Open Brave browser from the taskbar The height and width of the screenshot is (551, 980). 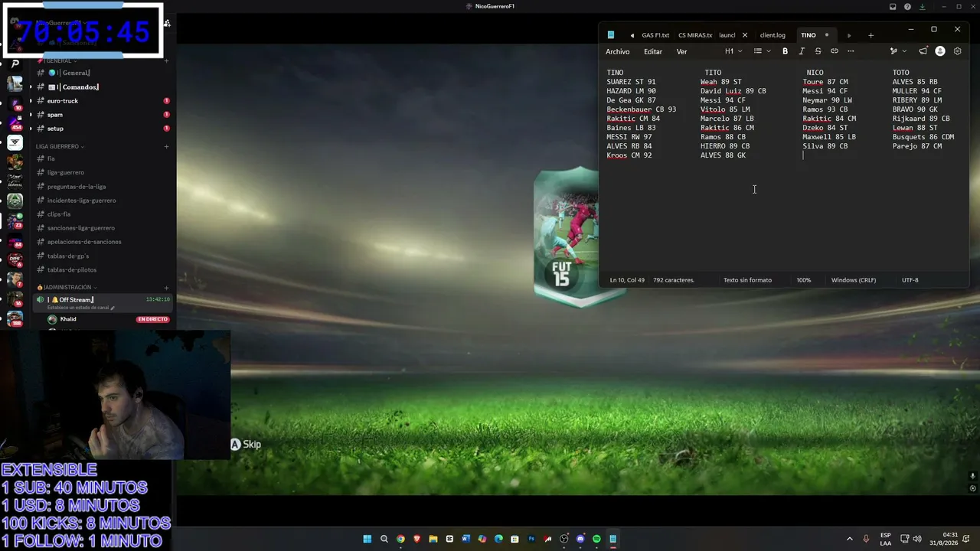(x=416, y=539)
